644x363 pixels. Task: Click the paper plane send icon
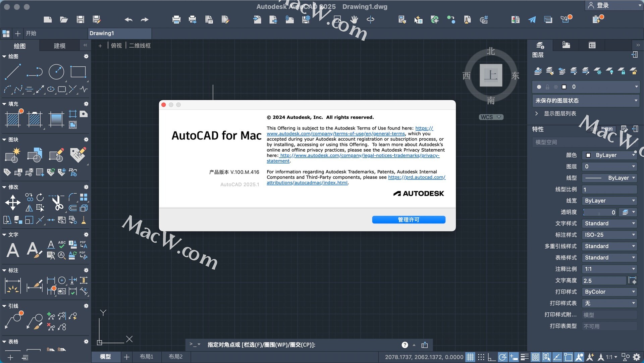pyautogui.click(x=532, y=20)
